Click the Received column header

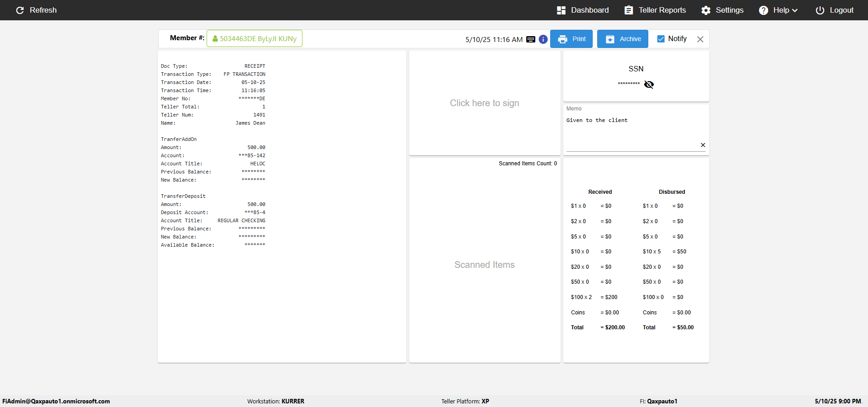600,192
